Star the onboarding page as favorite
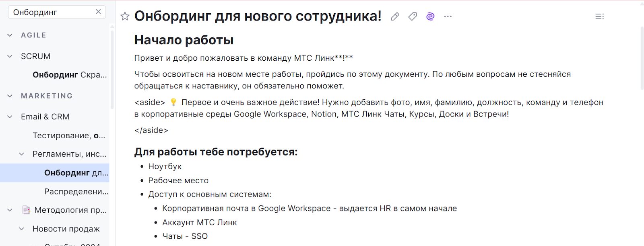 (x=125, y=16)
